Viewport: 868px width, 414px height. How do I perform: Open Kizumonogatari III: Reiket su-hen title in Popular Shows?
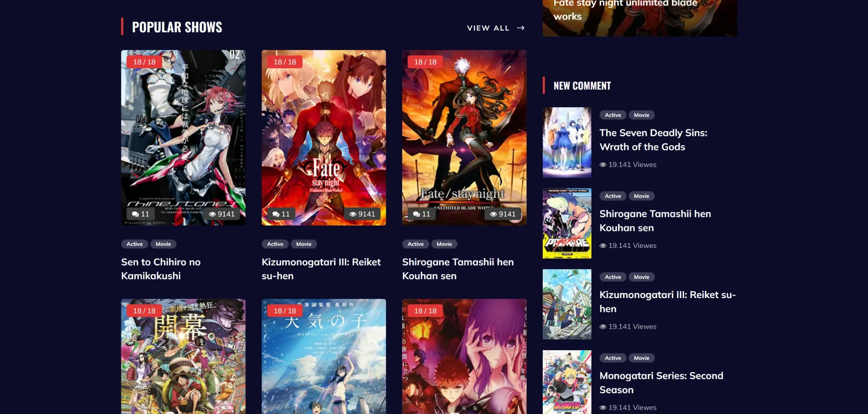coord(321,269)
